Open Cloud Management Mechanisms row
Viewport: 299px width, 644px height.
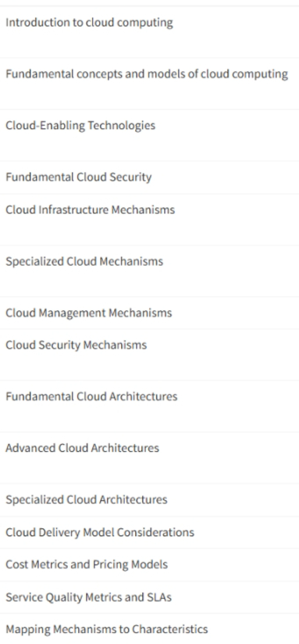click(x=149, y=313)
